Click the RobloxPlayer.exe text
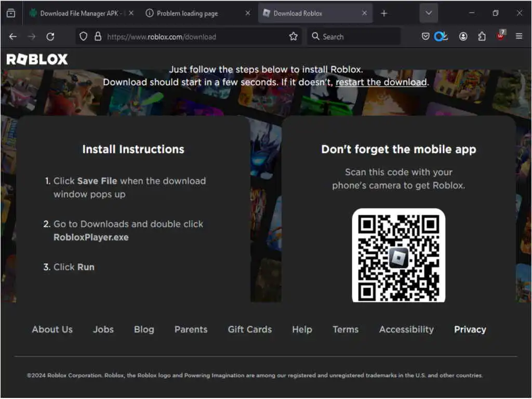Image resolution: width=532 pixels, height=399 pixels. [91, 237]
